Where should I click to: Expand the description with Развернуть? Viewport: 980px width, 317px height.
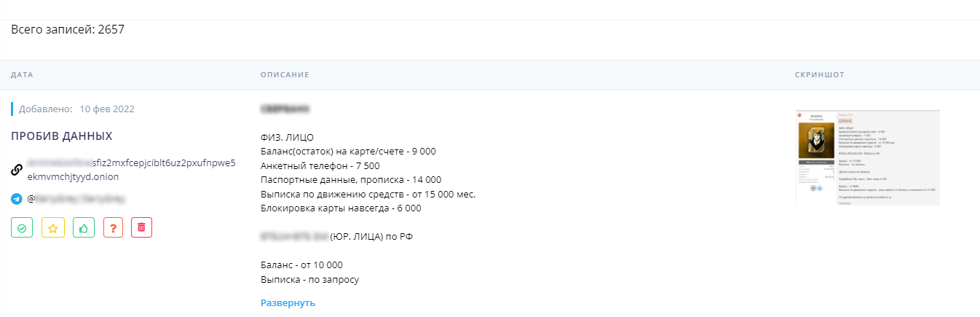point(288,302)
